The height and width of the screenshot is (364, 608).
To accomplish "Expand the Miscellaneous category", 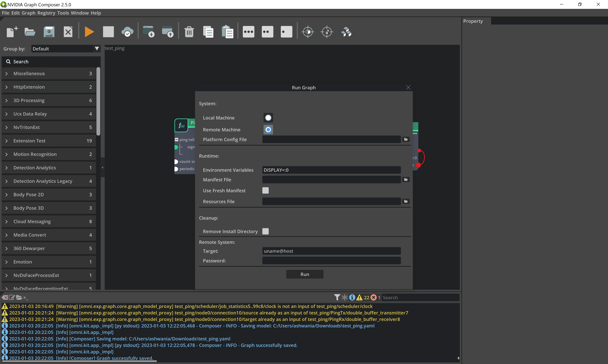I will pos(49,74).
